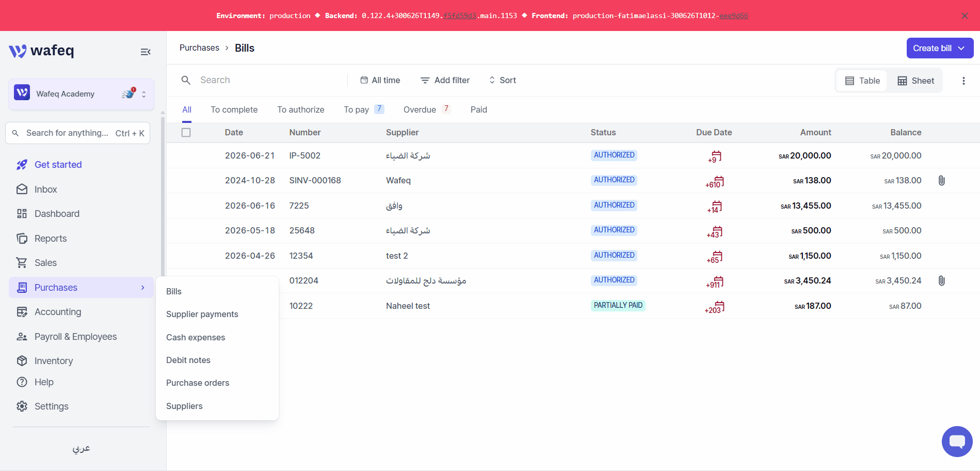Select Debit notes in submenu
Viewport: 980px width, 471px height.
pos(188,360)
